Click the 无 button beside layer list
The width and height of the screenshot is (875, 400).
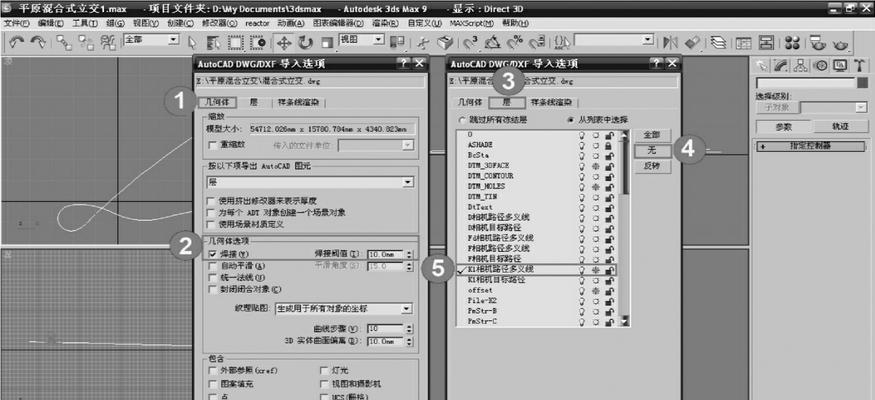pos(652,151)
